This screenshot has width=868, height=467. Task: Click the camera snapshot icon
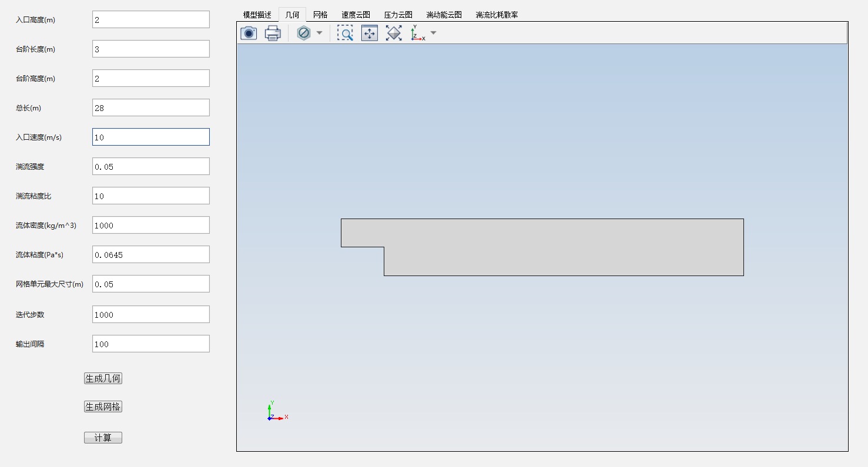coord(249,33)
